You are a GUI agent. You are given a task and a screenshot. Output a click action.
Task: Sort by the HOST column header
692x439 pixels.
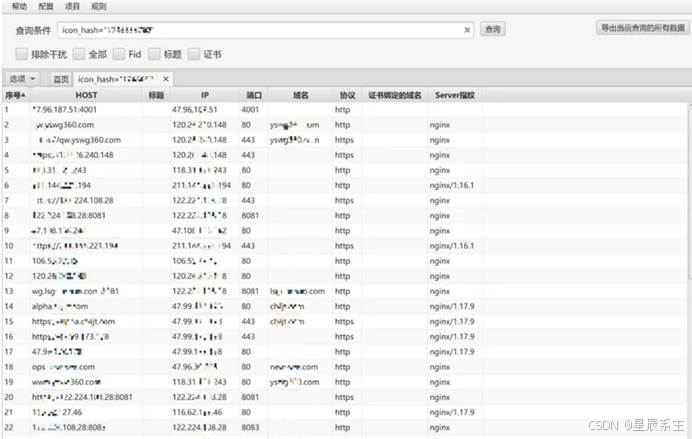pyautogui.click(x=86, y=95)
